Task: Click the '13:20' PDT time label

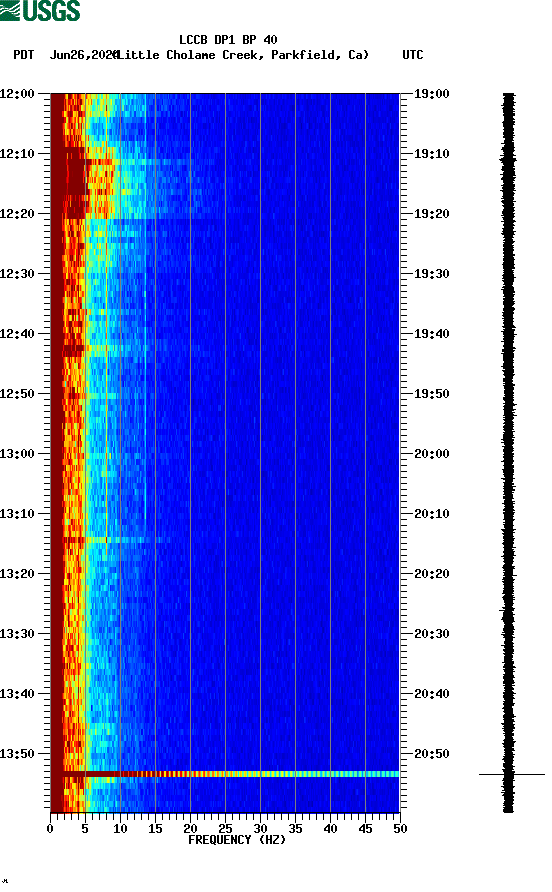Action: [x=17, y=573]
